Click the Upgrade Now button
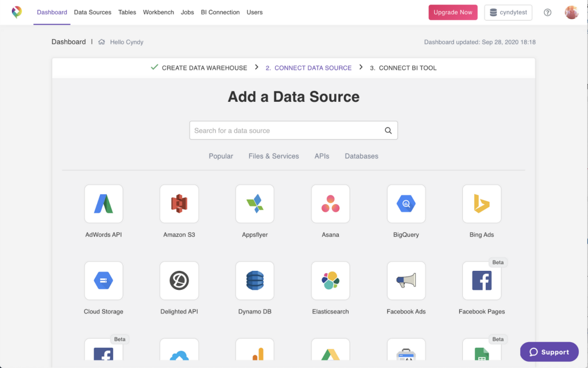This screenshot has height=368, width=588. (x=453, y=13)
